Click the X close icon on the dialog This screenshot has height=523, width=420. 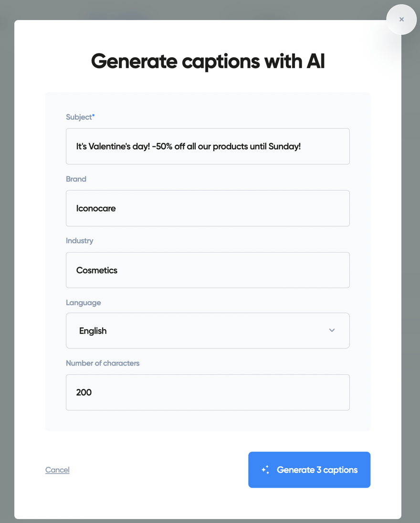401,20
